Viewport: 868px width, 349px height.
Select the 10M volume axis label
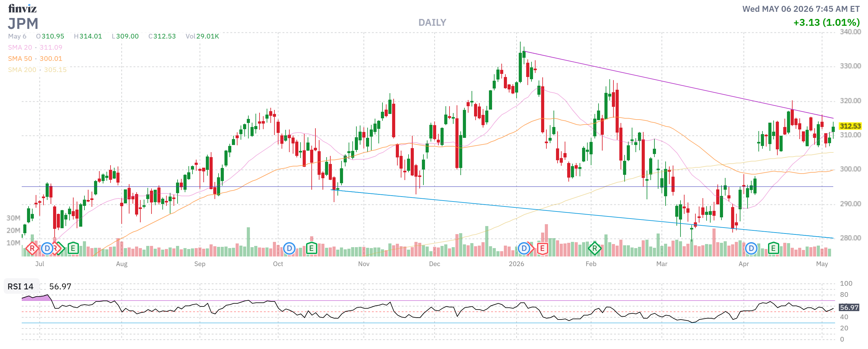tap(13, 243)
